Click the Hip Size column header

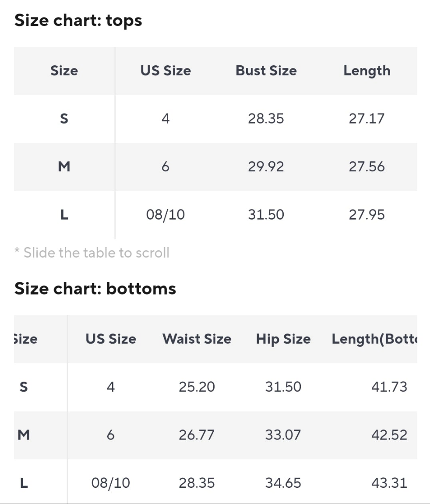283,339
